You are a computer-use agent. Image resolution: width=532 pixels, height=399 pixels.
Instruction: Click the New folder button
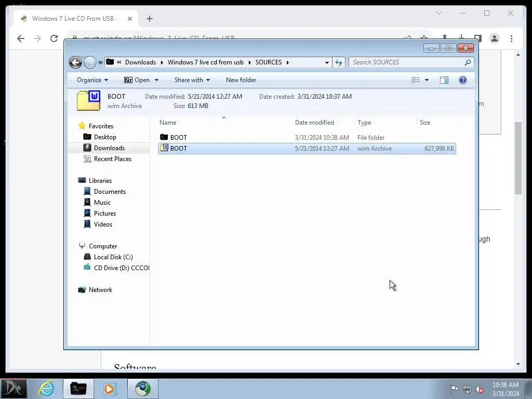coord(241,80)
